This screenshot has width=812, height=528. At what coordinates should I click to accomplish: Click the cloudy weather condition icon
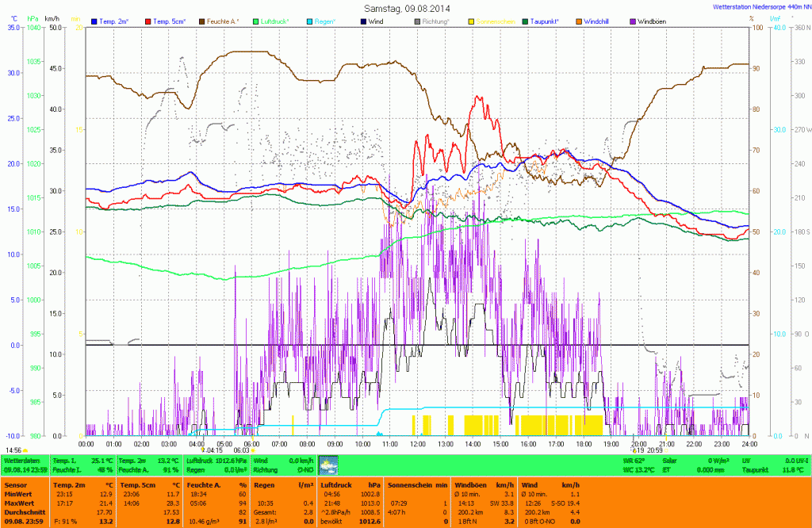point(327,465)
